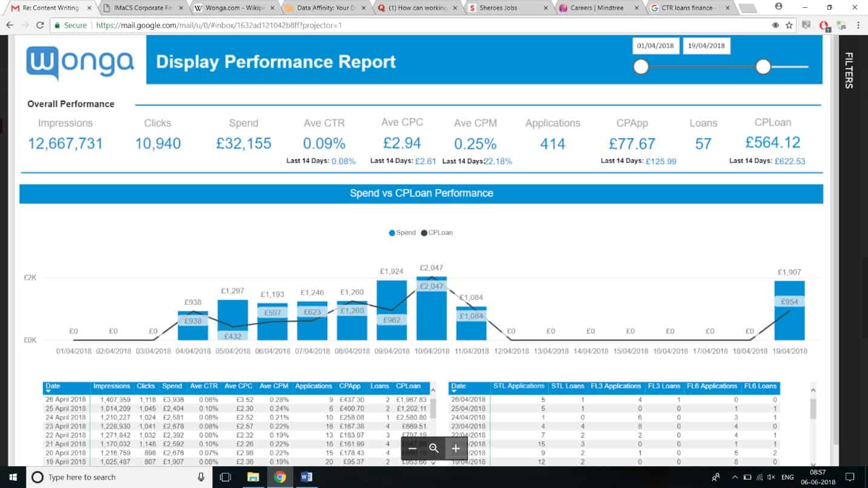Open a new browser tab
Image resolution: width=868 pixels, height=488 pixels.
coord(747,8)
